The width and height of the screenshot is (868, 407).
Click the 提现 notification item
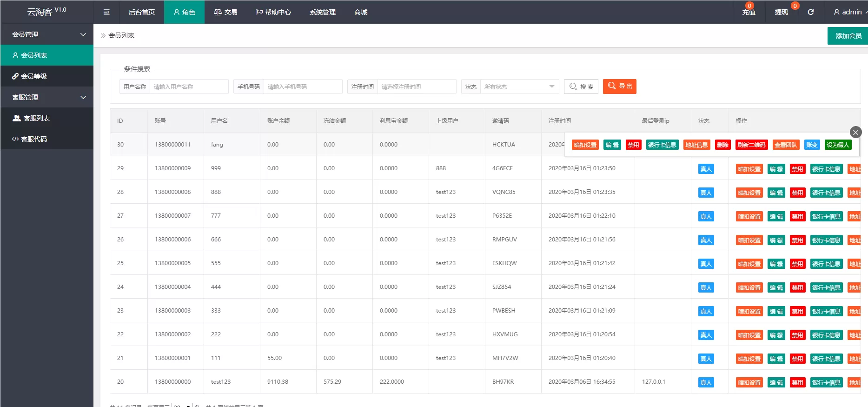click(781, 12)
